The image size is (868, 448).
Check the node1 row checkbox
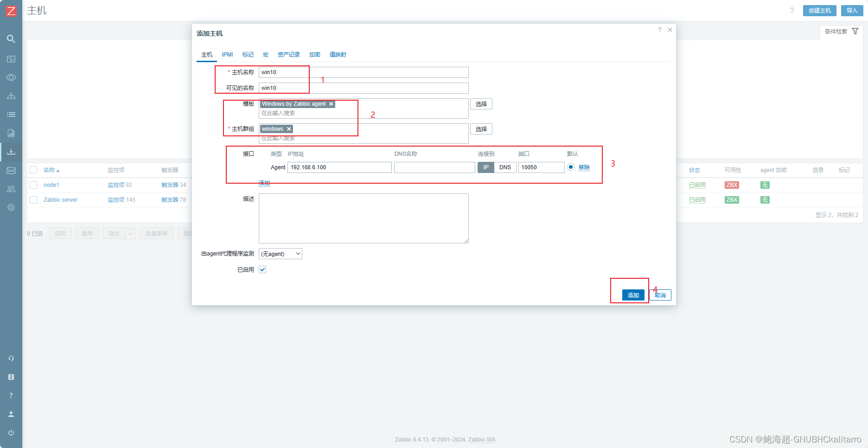point(33,185)
